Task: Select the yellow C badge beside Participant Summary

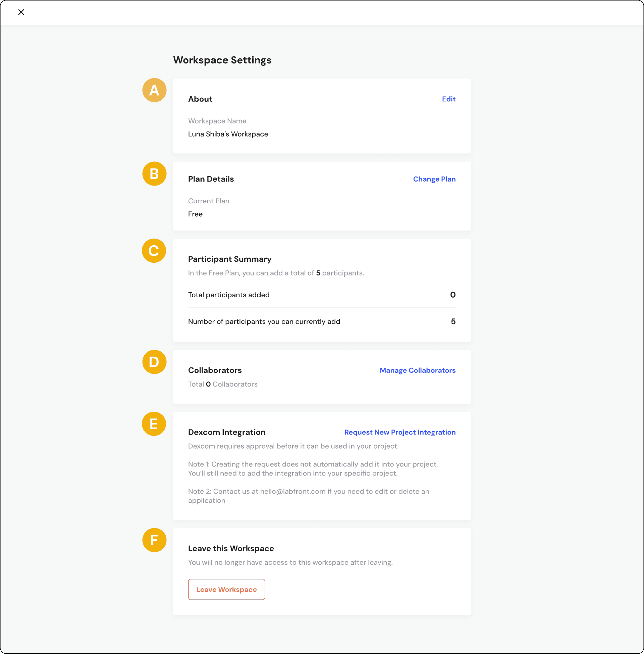Action: (154, 251)
